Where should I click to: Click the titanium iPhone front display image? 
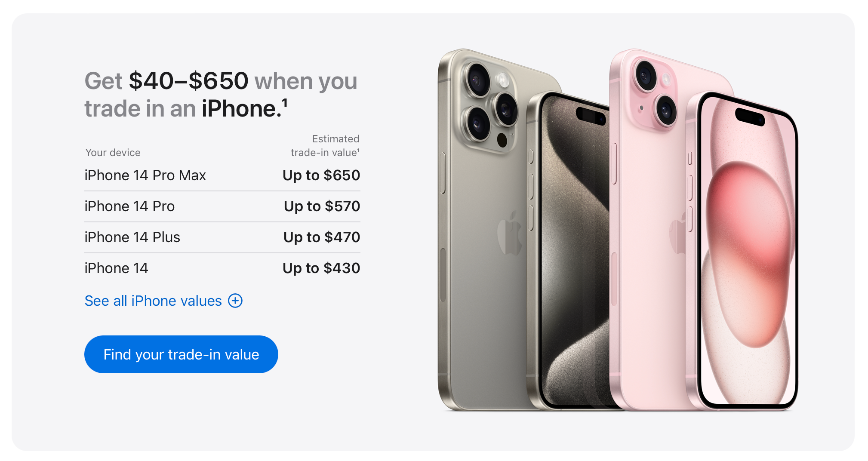click(574, 254)
